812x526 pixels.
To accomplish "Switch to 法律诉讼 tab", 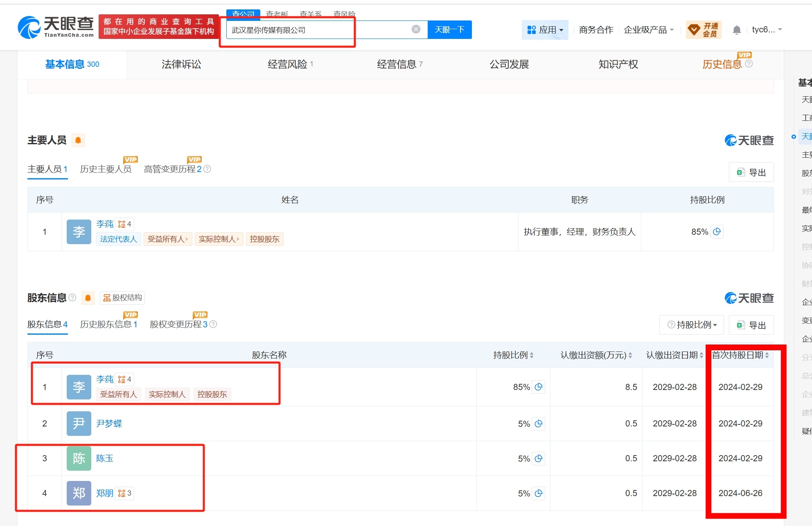I will pyautogui.click(x=181, y=64).
